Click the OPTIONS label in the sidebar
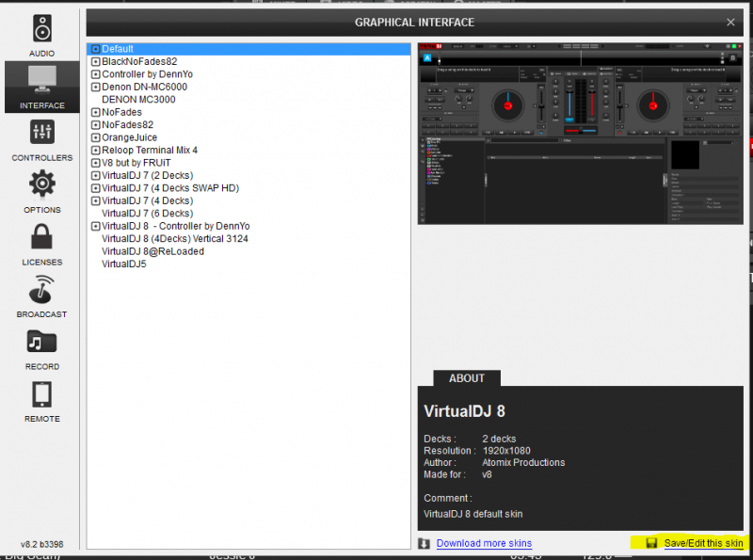Image resolution: width=753 pixels, height=560 pixels. [x=42, y=210]
